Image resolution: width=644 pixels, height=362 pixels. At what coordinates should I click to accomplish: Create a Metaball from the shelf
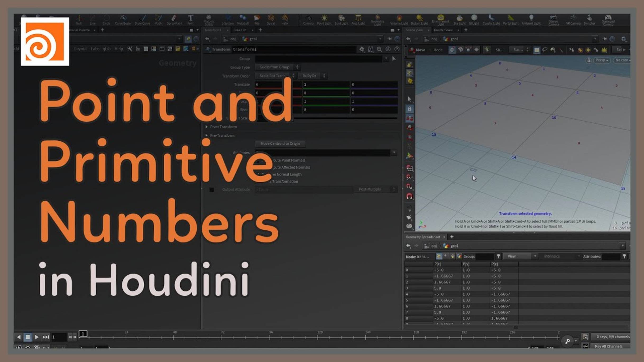click(243, 20)
